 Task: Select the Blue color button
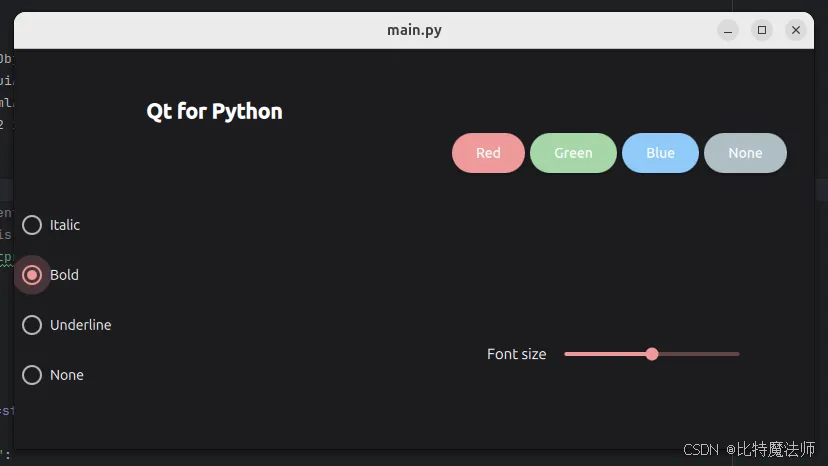(x=660, y=153)
